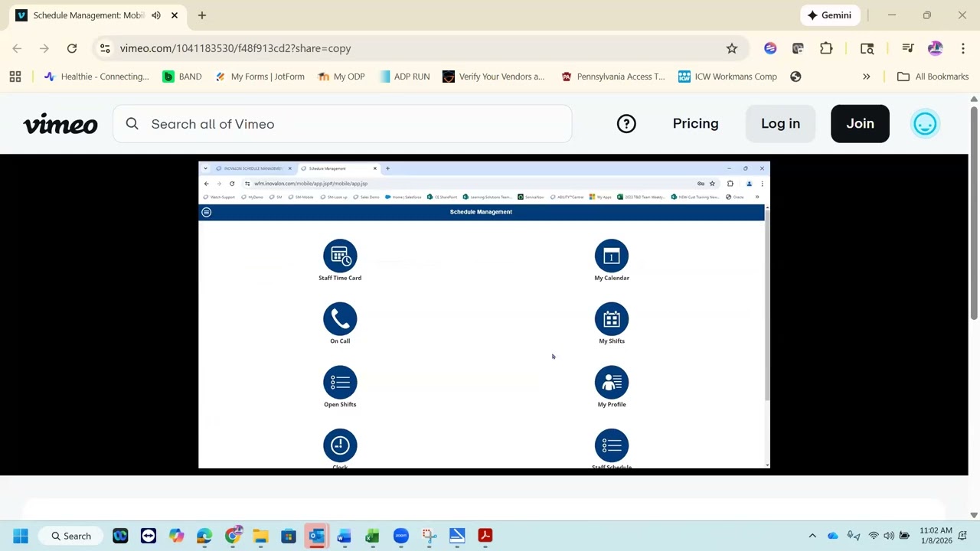
Task: Open the My Calendar icon
Action: (612, 256)
